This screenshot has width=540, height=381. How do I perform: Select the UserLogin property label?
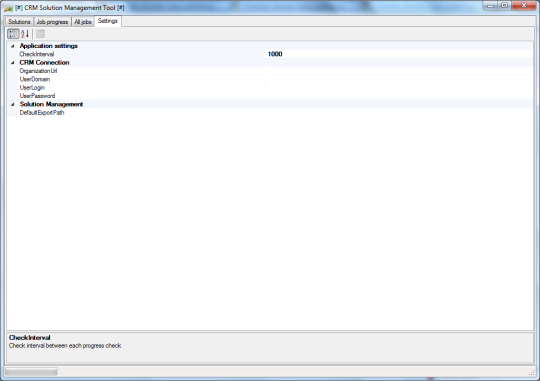[x=32, y=87]
